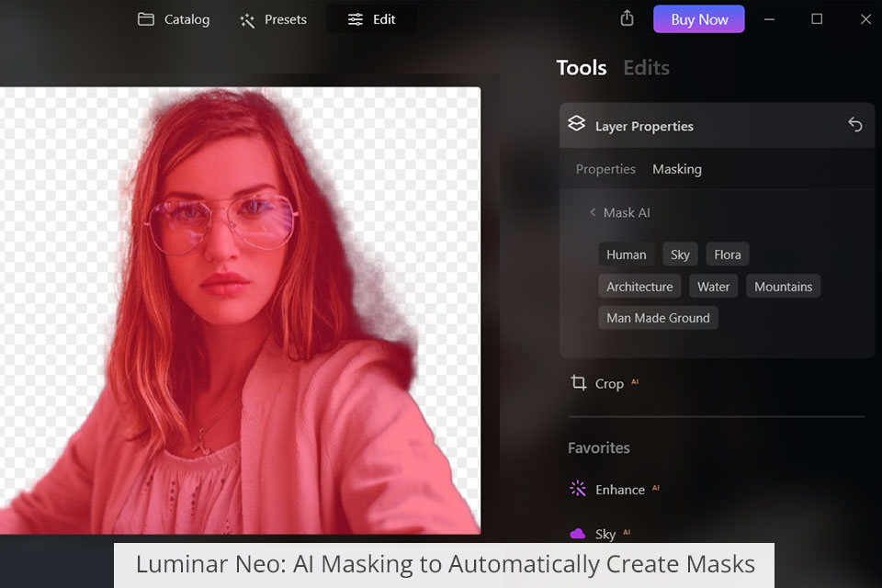Click the Layer Properties stack icon
The width and height of the screenshot is (882, 588).
click(x=576, y=124)
